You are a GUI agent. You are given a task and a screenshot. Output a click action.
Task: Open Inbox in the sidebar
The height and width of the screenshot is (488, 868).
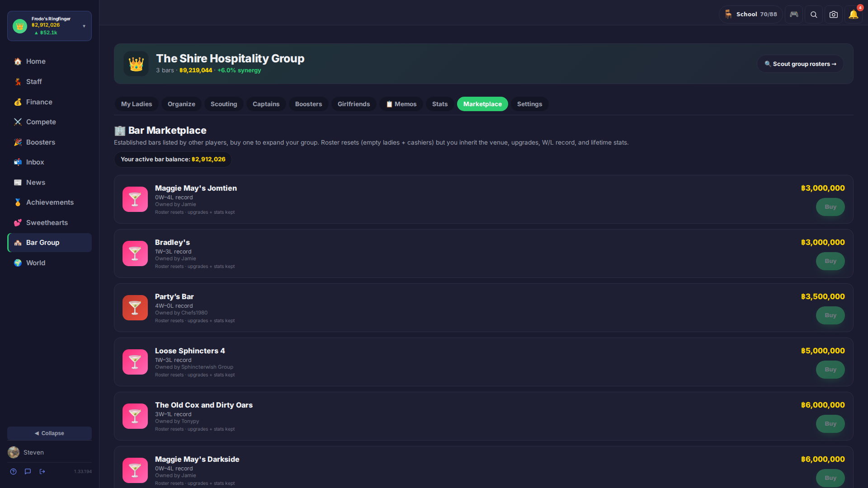point(49,162)
